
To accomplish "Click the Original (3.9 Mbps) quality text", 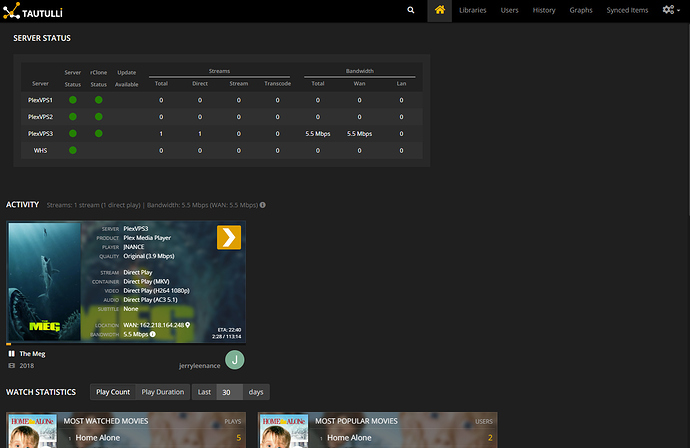I will click(149, 256).
